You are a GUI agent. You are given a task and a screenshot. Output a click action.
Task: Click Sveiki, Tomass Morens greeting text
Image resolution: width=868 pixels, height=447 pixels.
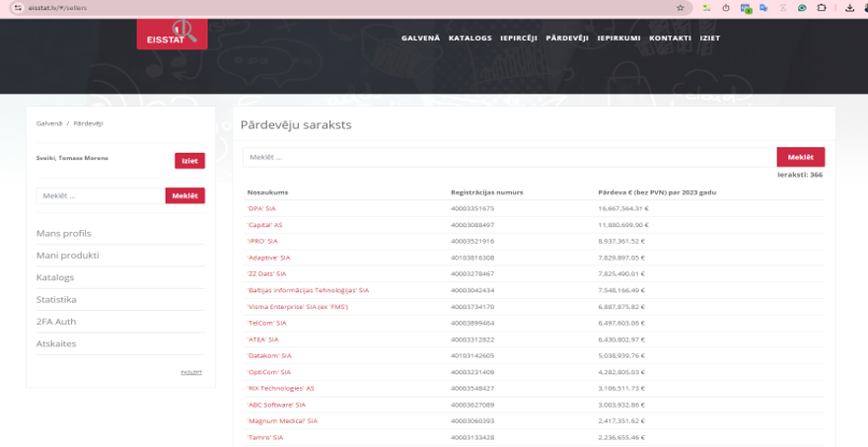(x=73, y=158)
